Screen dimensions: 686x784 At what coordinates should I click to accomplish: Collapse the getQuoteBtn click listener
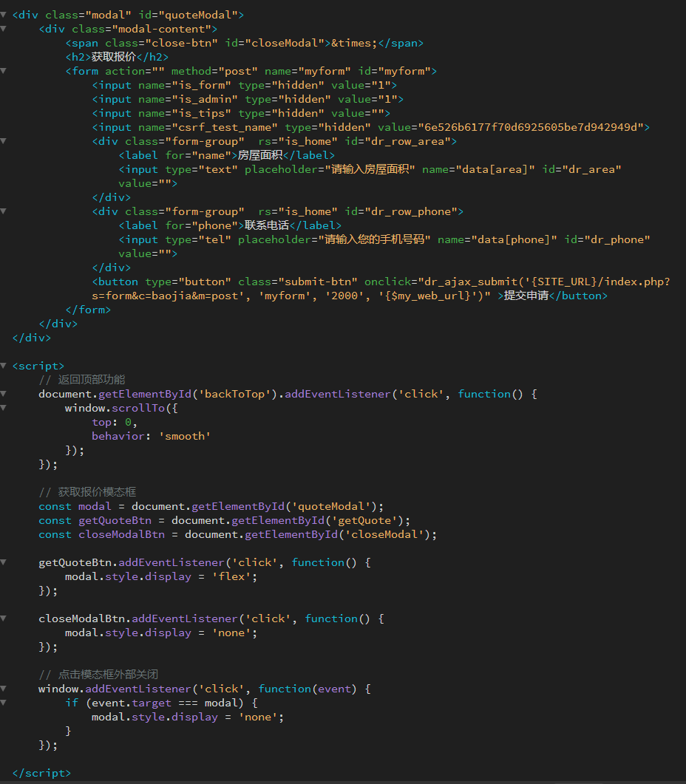[x=3, y=562]
